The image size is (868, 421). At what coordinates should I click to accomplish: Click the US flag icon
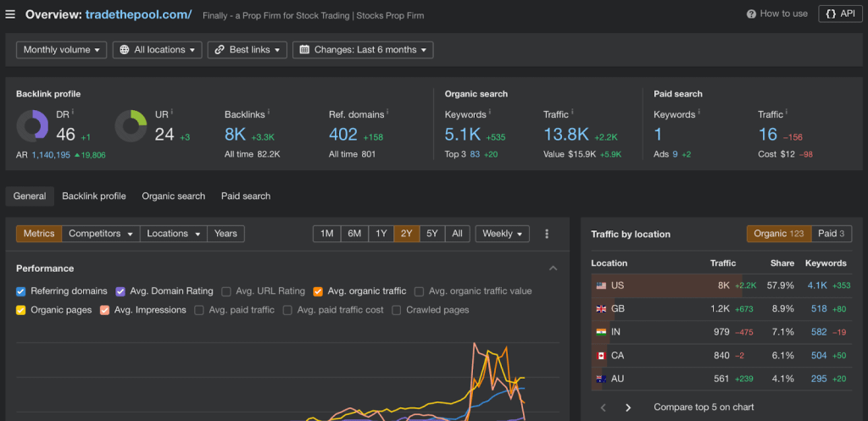[601, 286]
